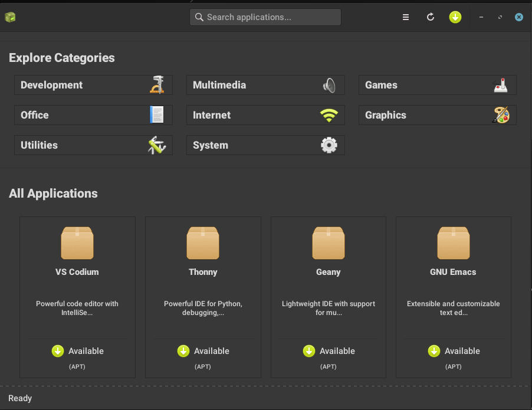The height and width of the screenshot is (410, 532).
Task: Focus the Search applications field
Action: pos(265,17)
